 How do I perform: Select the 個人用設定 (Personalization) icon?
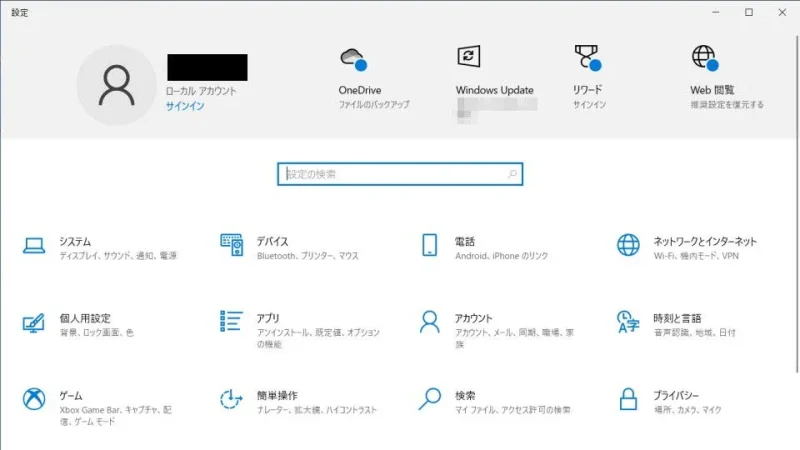click(x=34, y=322)
